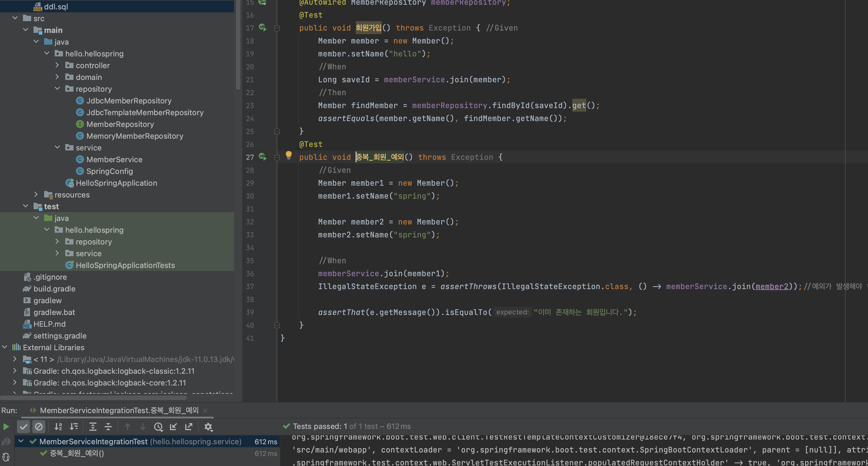Viewport: 868px width, 466px height.
Task: Fold 회원가입 method at line 17
Action: [277, 28]
